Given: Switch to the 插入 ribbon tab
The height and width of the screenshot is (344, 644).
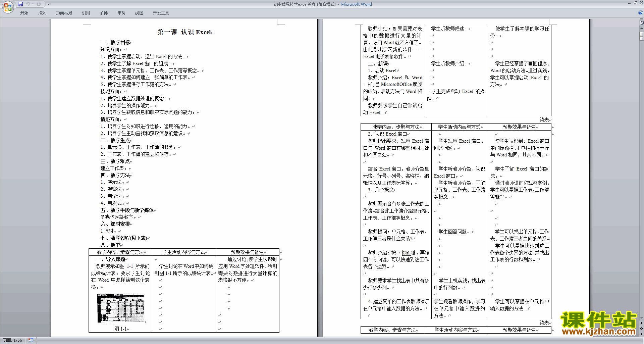Looking at the screenshot, I should [x=42, y=13].
